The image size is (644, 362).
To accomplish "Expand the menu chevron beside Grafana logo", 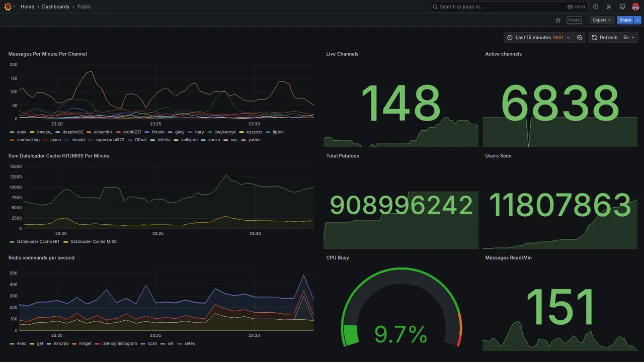I will point(14,7).
